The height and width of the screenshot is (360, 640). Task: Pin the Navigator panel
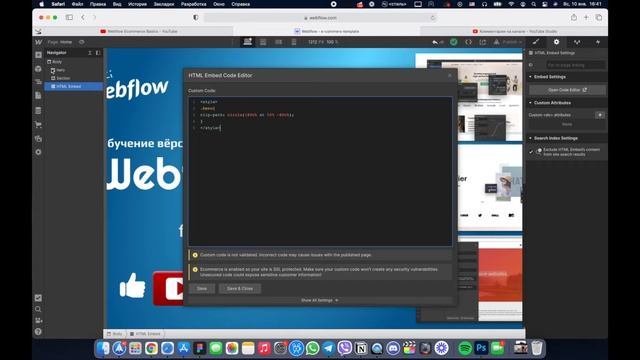(x=98, y=53)
